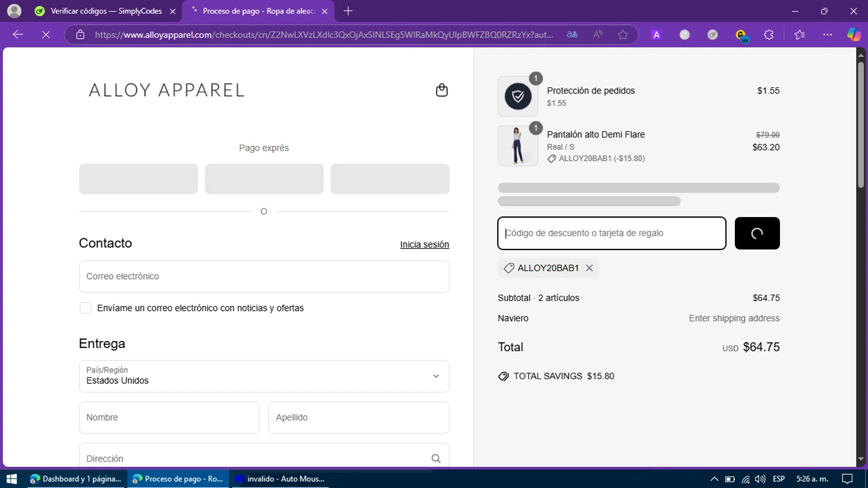Open browser settings and more menu
The height and width of the screenshot is (488, 868).
[827, 35]
